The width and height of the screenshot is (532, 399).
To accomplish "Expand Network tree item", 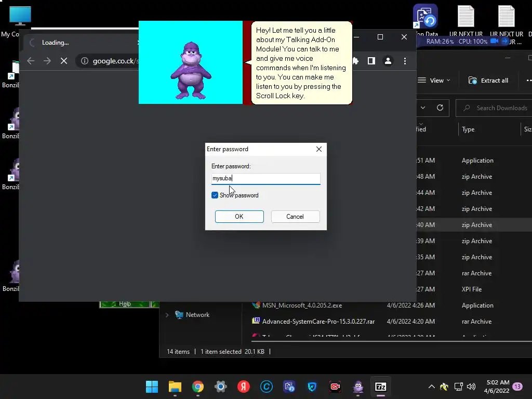I will [x=167, y=315].
